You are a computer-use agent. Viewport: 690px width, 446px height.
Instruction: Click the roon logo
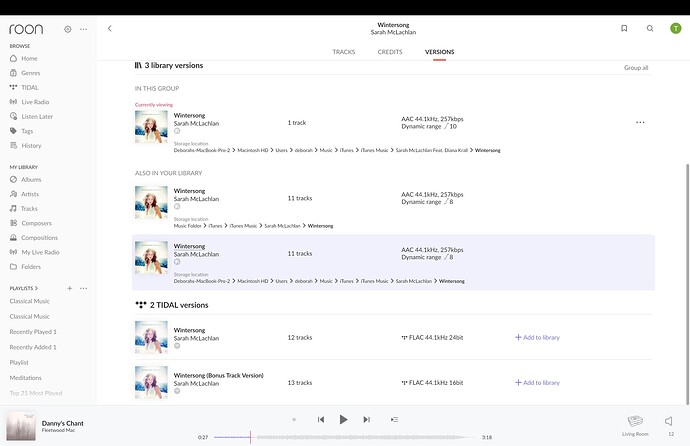26,29
